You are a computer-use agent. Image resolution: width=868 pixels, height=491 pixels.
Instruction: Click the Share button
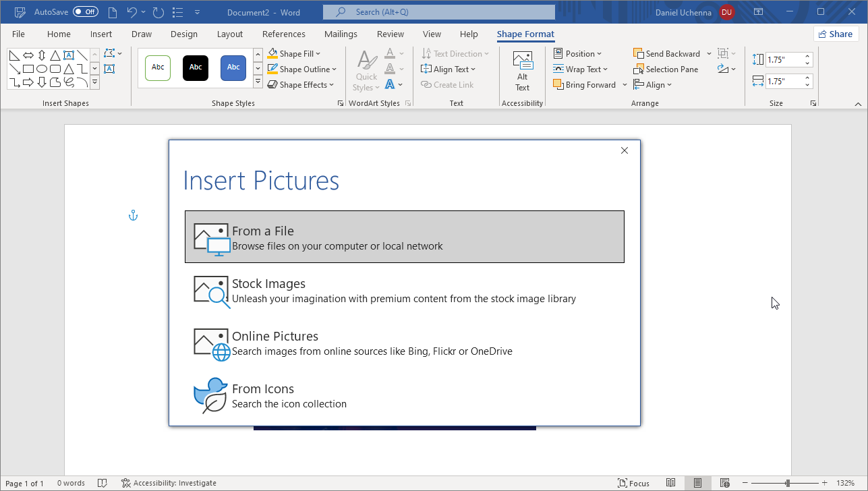pos(836,34)
